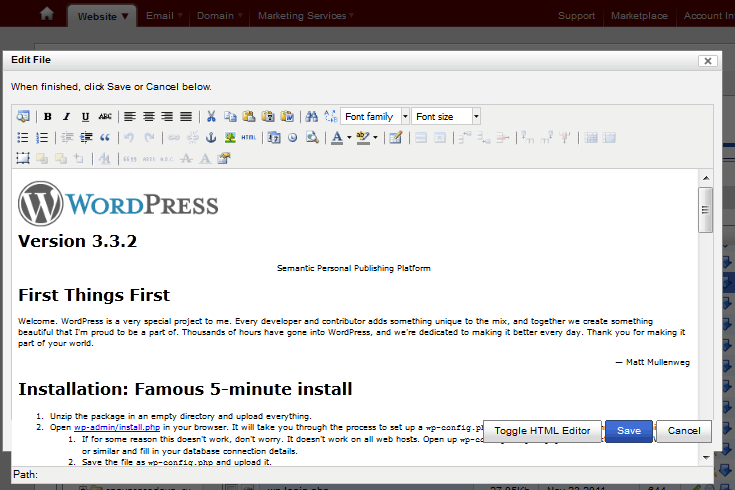Click the Copy icon

tap(230, 116)
